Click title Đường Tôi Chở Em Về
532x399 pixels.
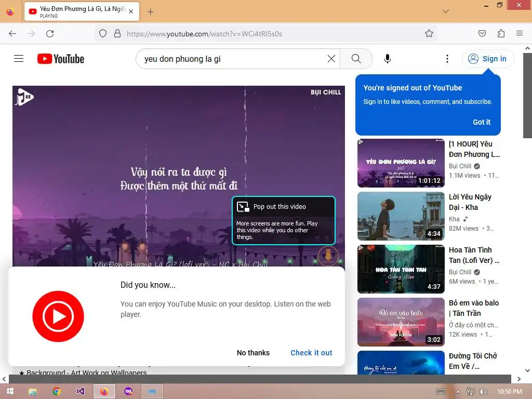(x=473, y=361)
